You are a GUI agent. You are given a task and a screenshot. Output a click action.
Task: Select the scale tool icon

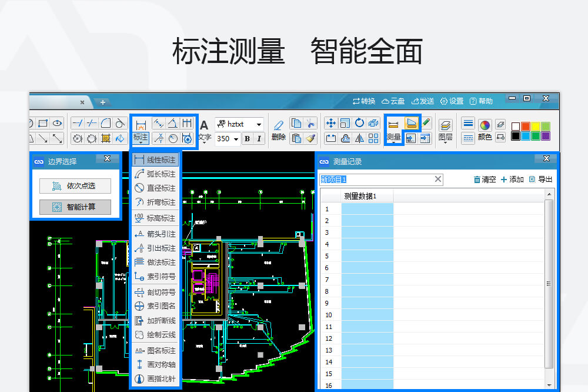point(345,123)
